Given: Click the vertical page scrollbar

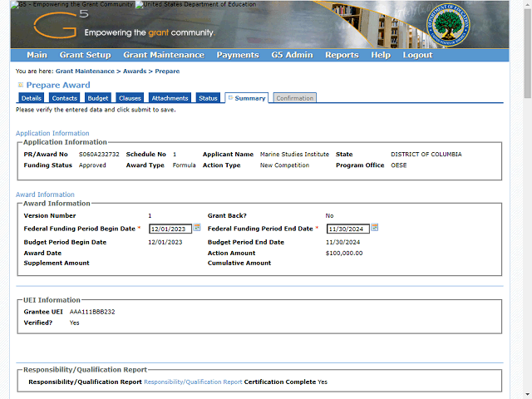Looking at the screenshot, I should [527, 208].
